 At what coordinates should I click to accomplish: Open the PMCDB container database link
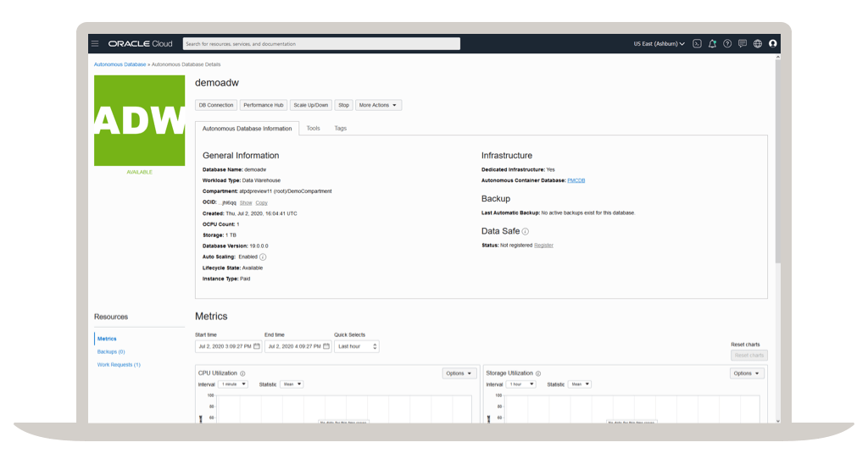point(576,180)
